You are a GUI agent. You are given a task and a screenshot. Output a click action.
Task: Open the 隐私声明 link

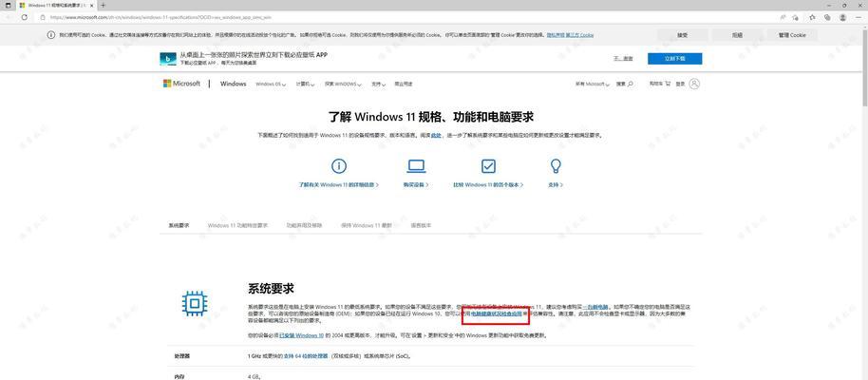click(x=556, y=35)
